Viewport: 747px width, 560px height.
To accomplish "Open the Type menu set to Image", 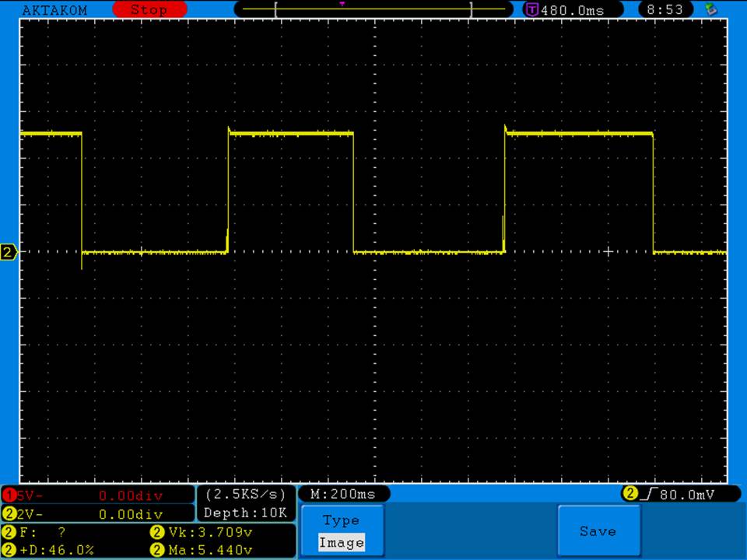I will [341, 531].
